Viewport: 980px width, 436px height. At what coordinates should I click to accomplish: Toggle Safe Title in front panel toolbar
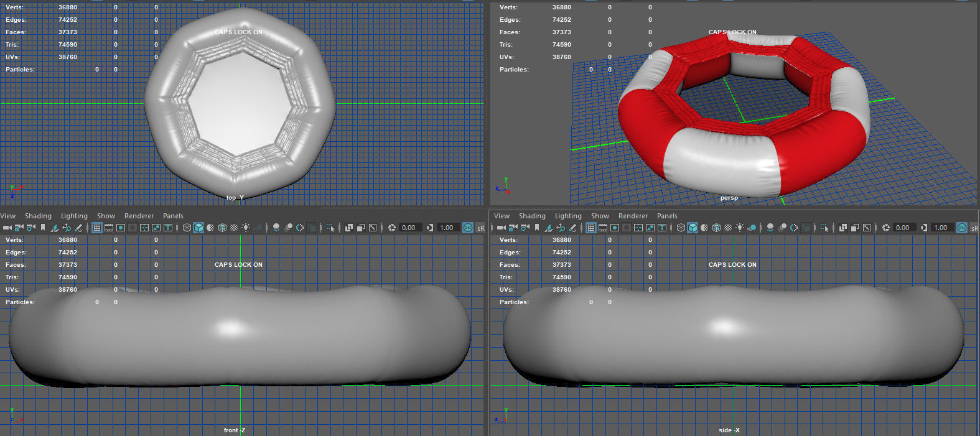167,228
